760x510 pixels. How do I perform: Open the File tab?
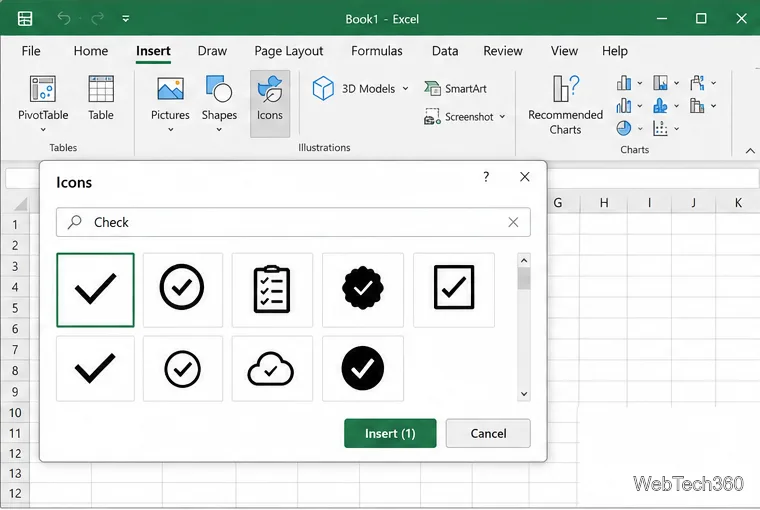tap(31, 51)
